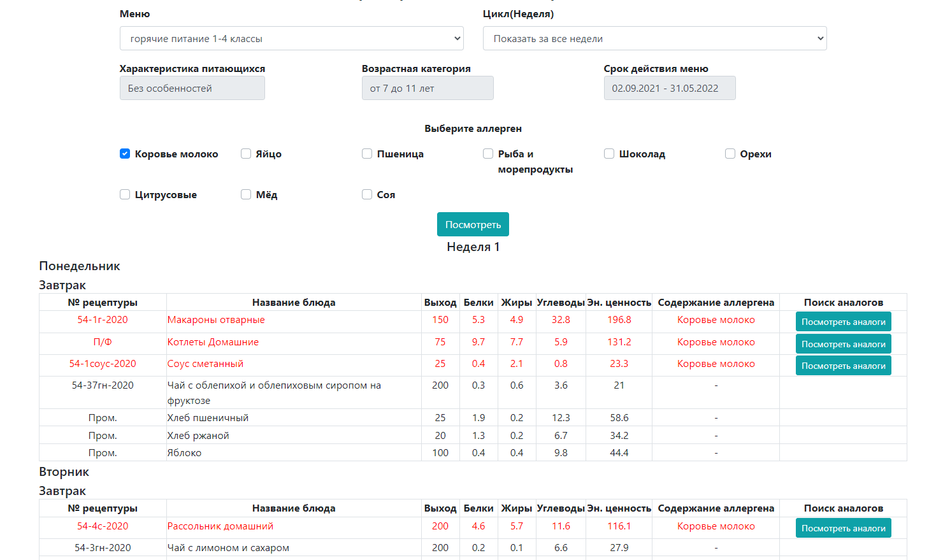
Task: Click Посмотреть аналоги for Котлеты Домашние
Action: click(x=843, y=343)
